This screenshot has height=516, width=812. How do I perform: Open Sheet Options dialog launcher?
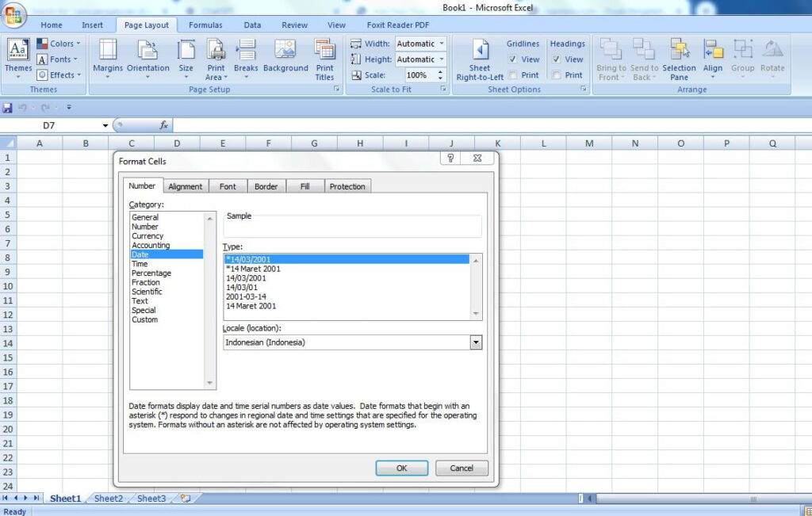point(584,89)
